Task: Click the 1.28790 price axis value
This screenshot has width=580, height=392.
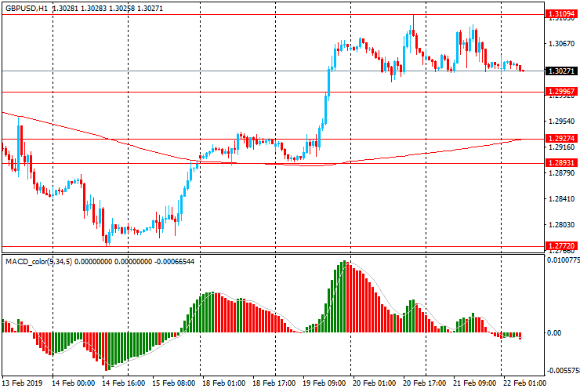Action: (561, 172)
